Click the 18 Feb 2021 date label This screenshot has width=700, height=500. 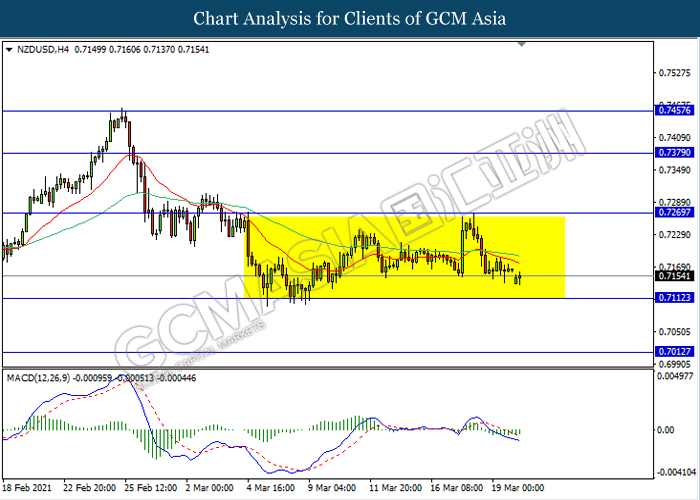click(x=27, y=488)
